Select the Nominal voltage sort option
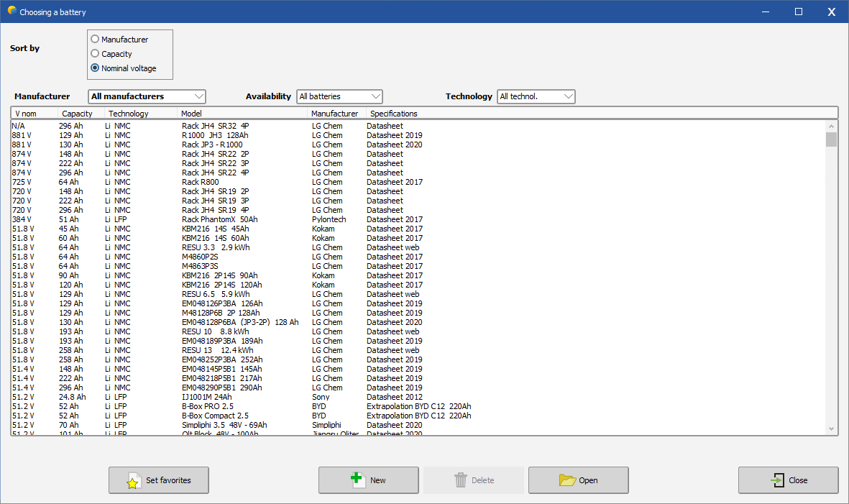The image size is (849, 504). [x=96, y=68]
